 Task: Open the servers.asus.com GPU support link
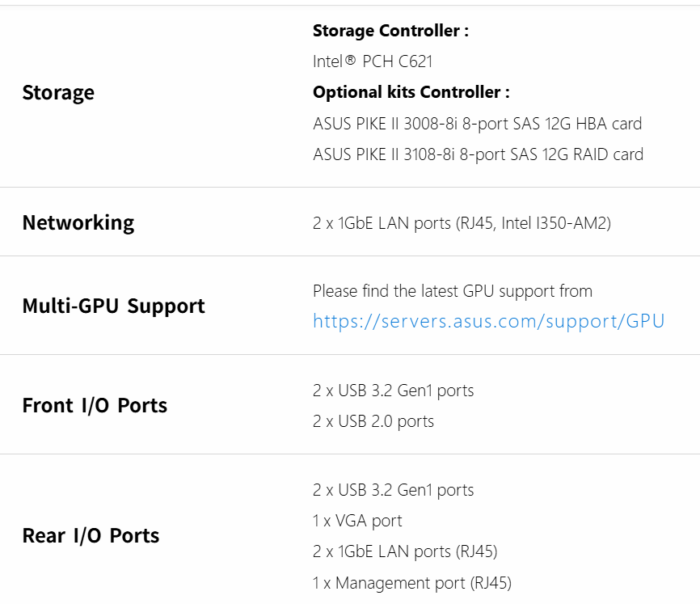(488, 322)
